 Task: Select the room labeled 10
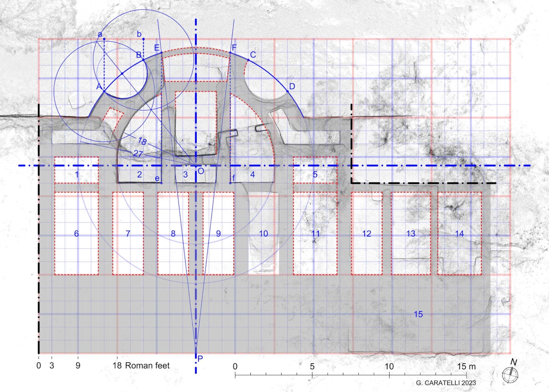[x=263, y=234]
